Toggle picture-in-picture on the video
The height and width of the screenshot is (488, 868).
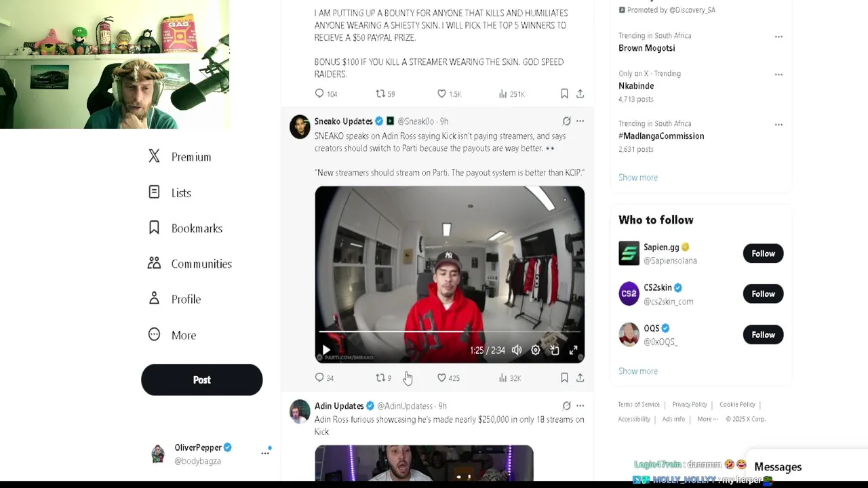555,350
